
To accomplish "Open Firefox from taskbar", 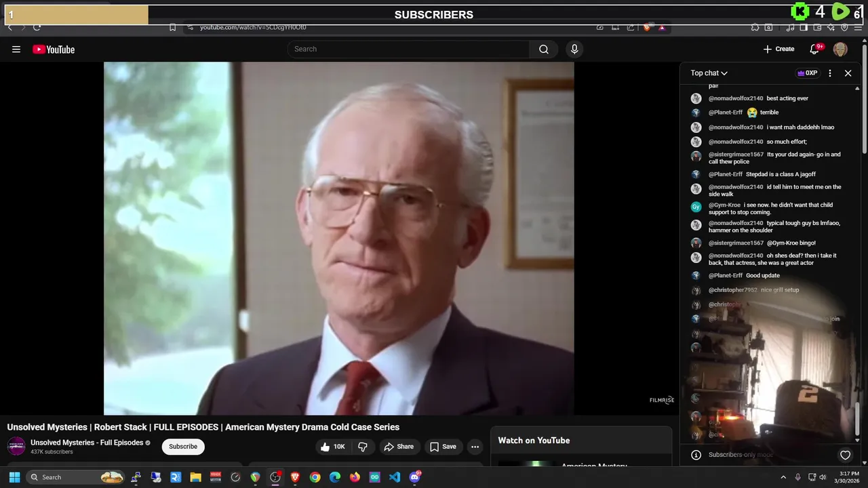I will pyautogui.click(x=355, y=477).
